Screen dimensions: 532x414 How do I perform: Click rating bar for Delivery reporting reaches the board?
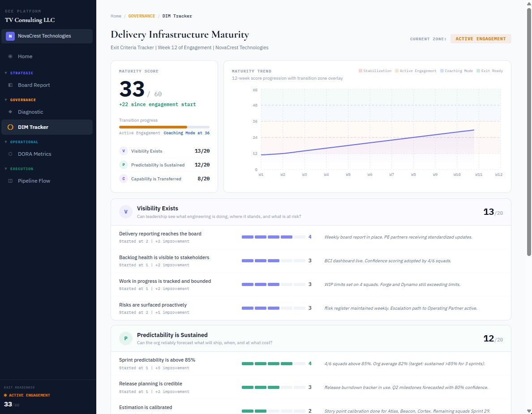tap(274, 237)
